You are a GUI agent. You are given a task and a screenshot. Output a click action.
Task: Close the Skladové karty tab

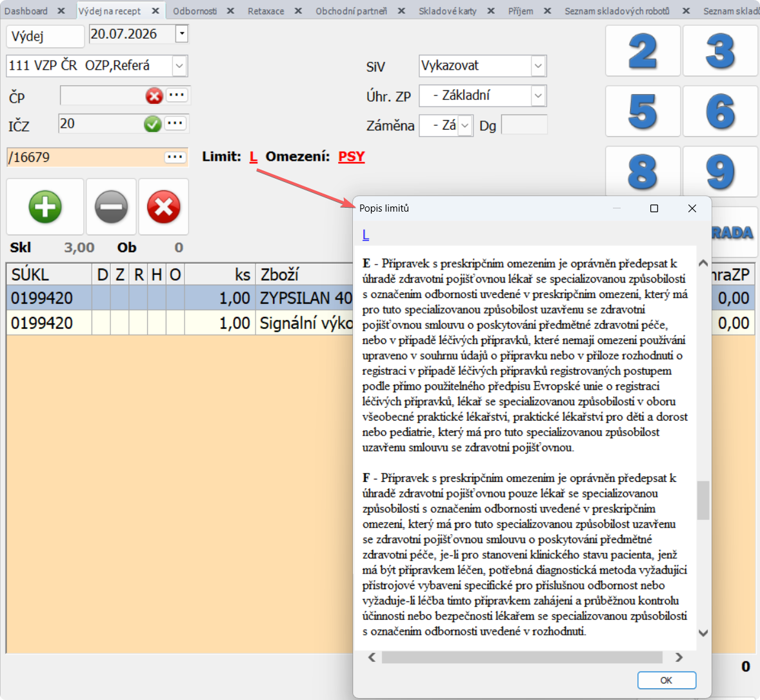(491, 11)
